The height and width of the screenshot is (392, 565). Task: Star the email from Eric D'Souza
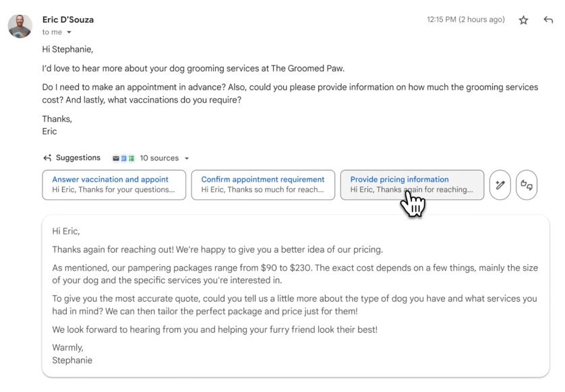tap(523, 20)
